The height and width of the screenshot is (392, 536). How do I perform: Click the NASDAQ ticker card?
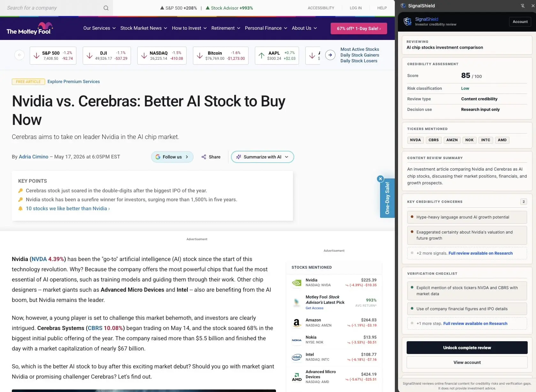pos(162,56)
